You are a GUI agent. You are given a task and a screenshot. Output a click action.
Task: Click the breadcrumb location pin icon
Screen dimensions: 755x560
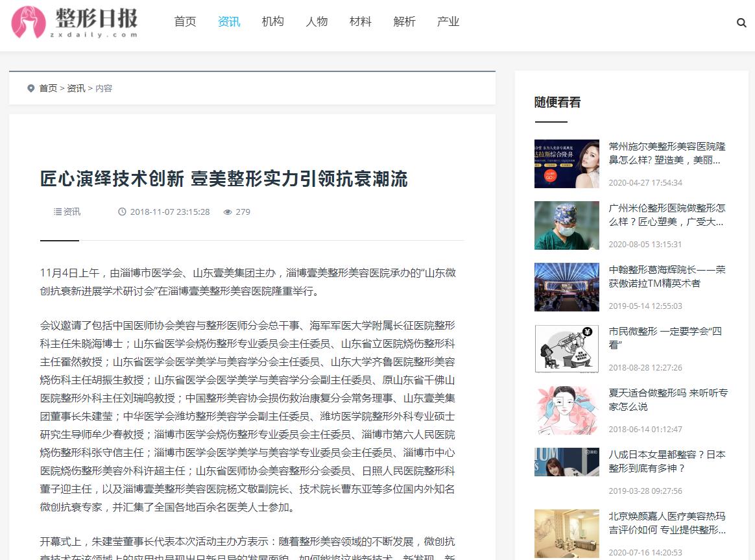[31, 88]
